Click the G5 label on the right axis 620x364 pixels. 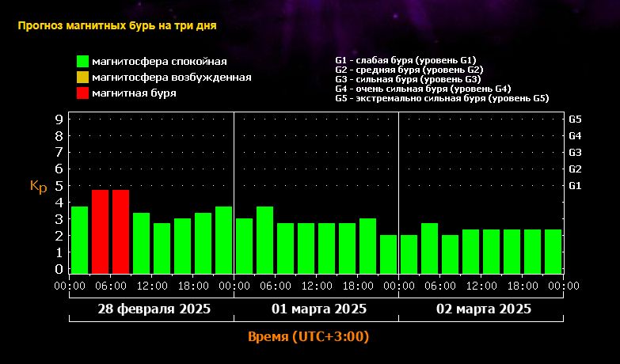[576, 119]
